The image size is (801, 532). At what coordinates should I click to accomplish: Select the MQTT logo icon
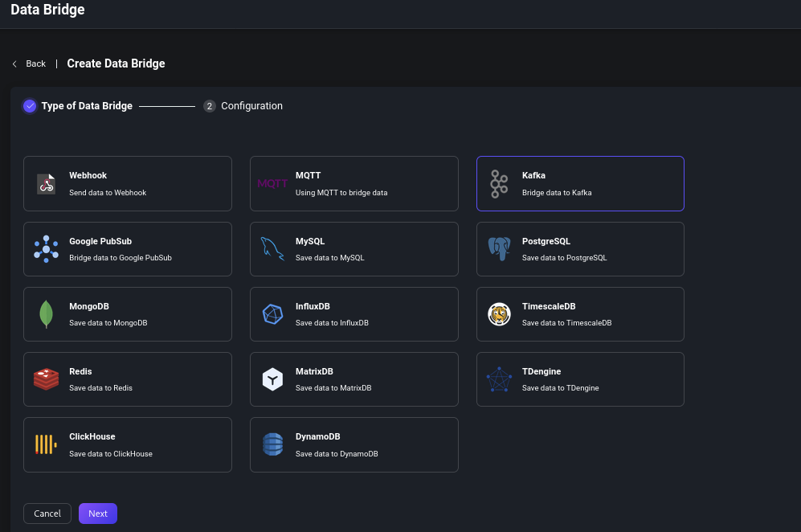point(272,184)
